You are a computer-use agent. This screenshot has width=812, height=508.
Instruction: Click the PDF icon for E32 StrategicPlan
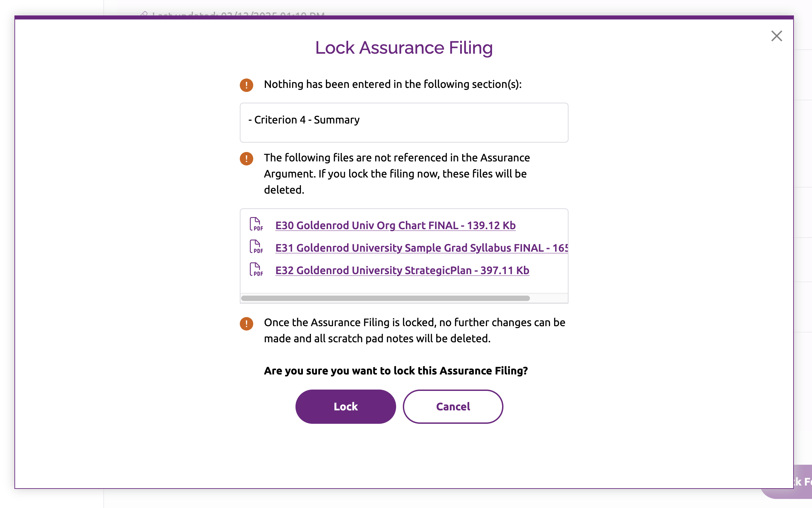pos(256,269)
